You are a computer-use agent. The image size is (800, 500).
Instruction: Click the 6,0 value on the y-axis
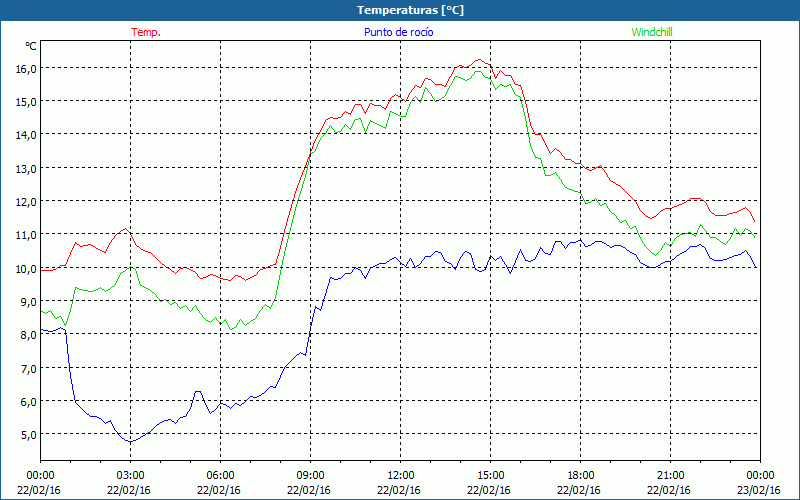pos(28,402)
